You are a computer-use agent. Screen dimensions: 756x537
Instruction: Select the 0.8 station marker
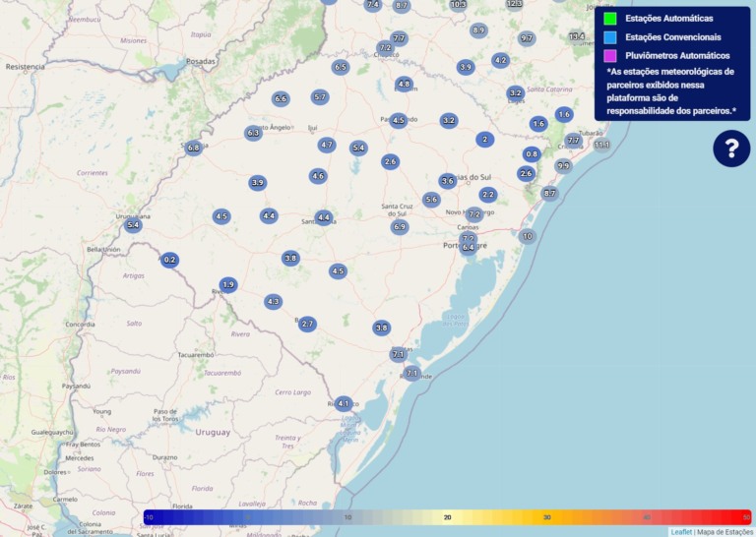click(x=532, y=154)
